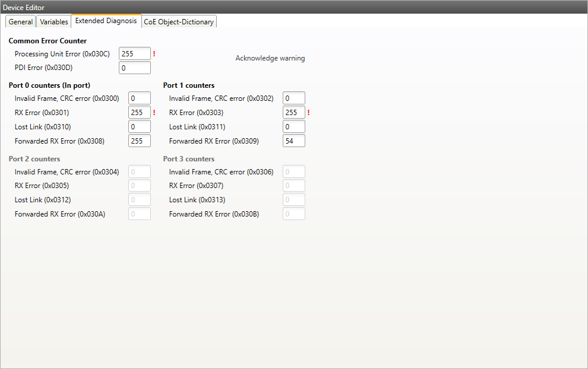
Task: Click the Port 1 Lost Link (0x0311) field
Action: (x=293, y=127)
